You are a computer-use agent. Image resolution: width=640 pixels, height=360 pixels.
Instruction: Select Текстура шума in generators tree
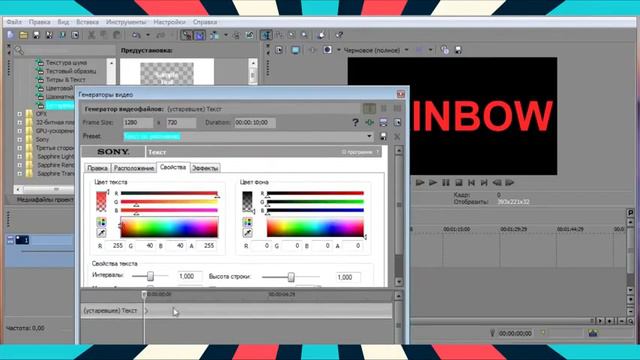[x=66, y=62]
